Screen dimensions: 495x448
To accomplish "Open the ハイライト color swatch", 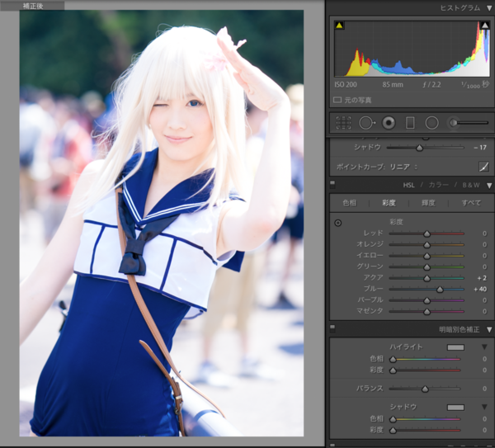I will click(455, 347).
